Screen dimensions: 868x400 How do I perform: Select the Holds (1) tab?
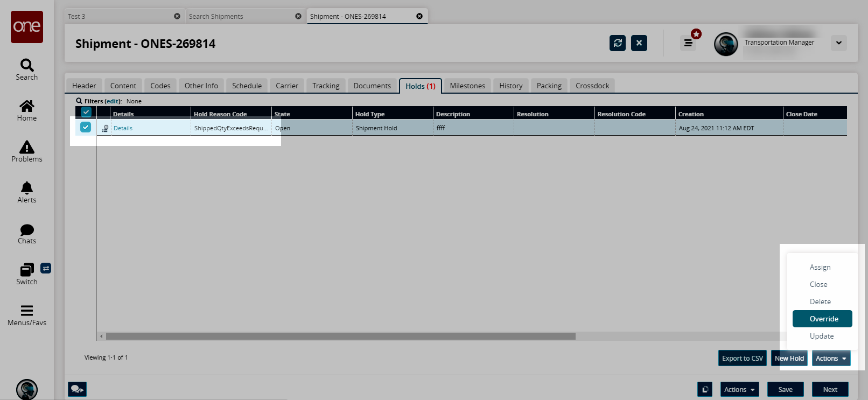421,86
